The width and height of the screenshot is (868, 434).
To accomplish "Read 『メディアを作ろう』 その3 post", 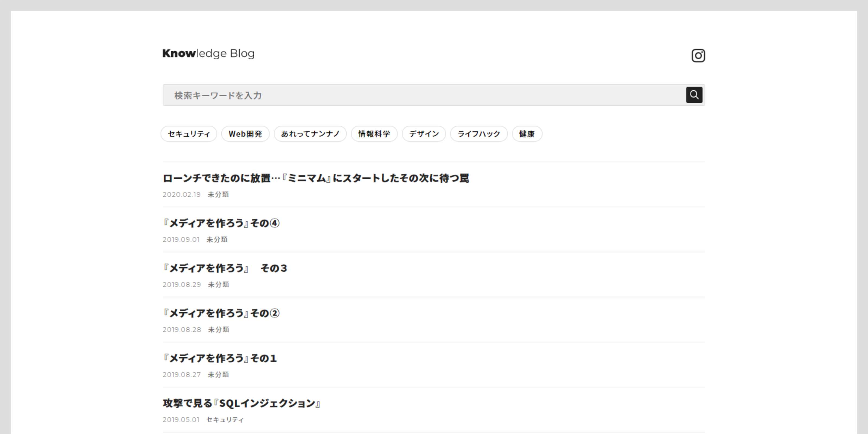I will click(x=225, y=268).
